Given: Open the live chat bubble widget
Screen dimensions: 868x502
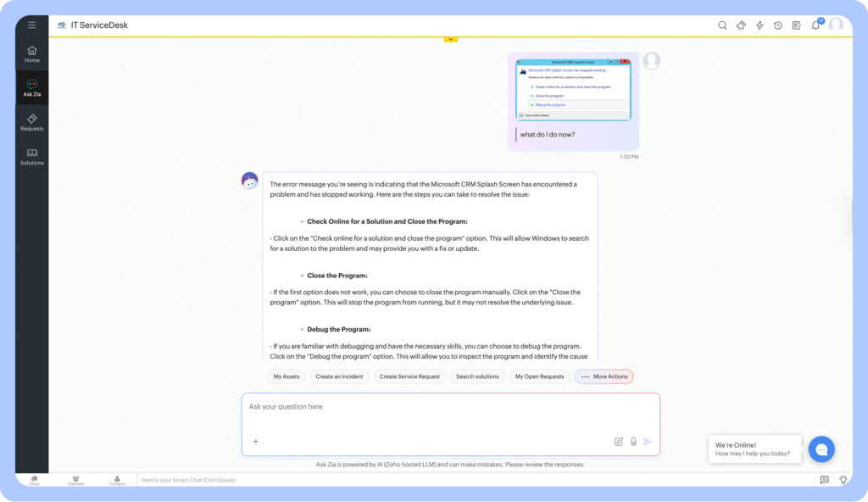Looking at the screenshot, I should tap(821, 449).
